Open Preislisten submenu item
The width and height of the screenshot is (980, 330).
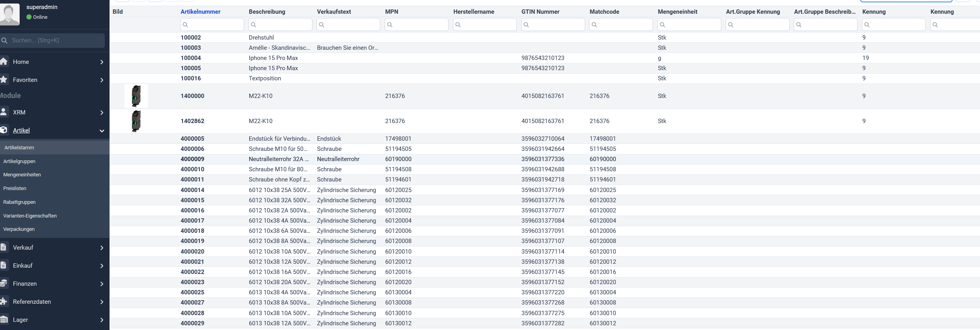(15, 189)
